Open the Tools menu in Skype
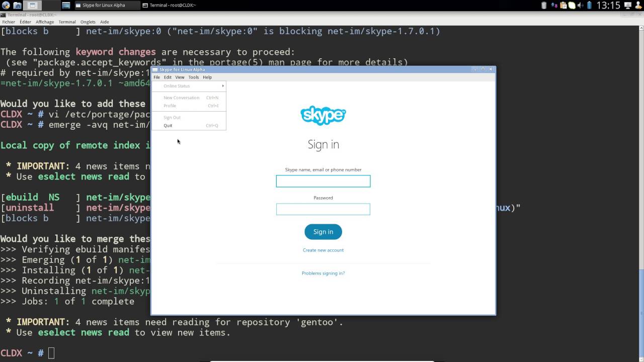 [194, 77]
